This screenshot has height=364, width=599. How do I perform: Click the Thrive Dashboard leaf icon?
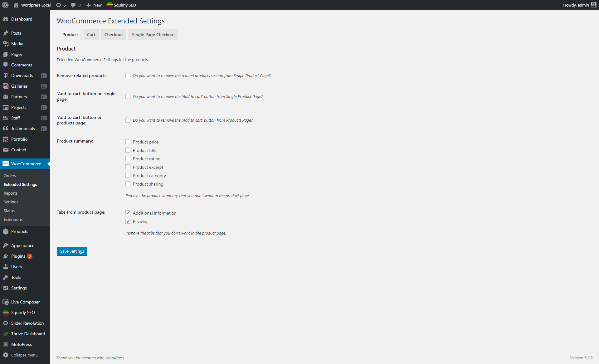[6, 334]
